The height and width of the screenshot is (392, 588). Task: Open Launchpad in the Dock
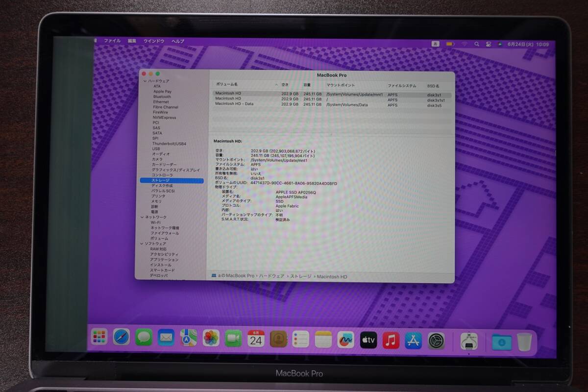(99, 337)
